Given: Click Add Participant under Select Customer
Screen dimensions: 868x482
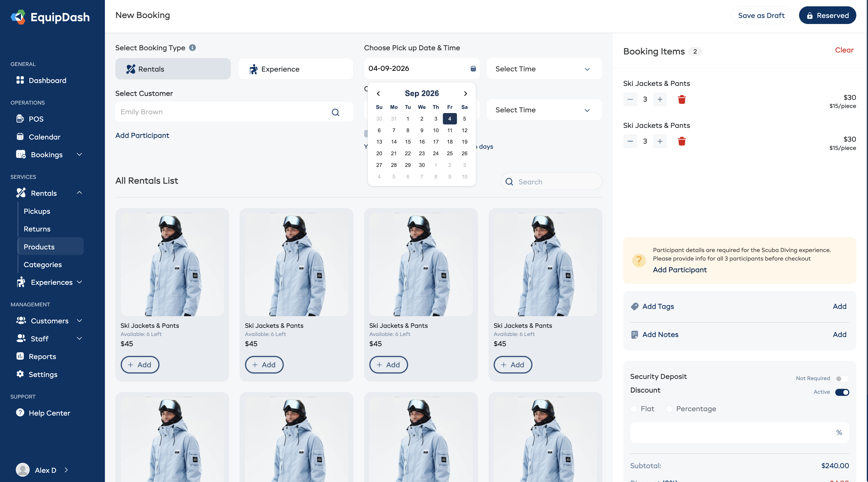Looking at the screenshot, I should [x=142, y=135].
